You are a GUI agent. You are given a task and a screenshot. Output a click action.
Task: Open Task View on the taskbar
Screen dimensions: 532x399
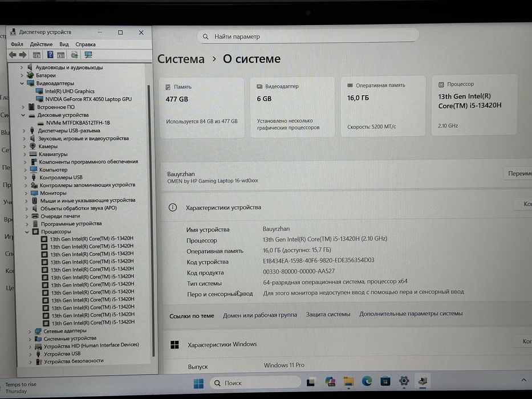(311, 382)
